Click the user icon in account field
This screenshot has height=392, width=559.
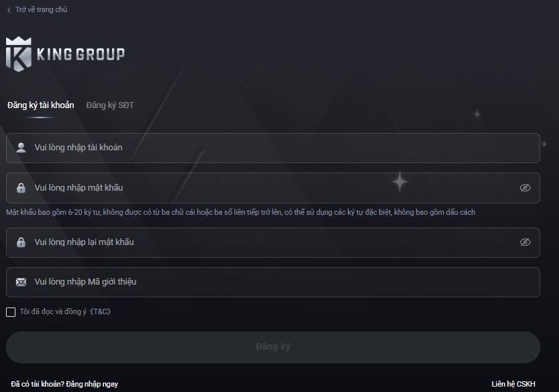click(x=21, y=148)
